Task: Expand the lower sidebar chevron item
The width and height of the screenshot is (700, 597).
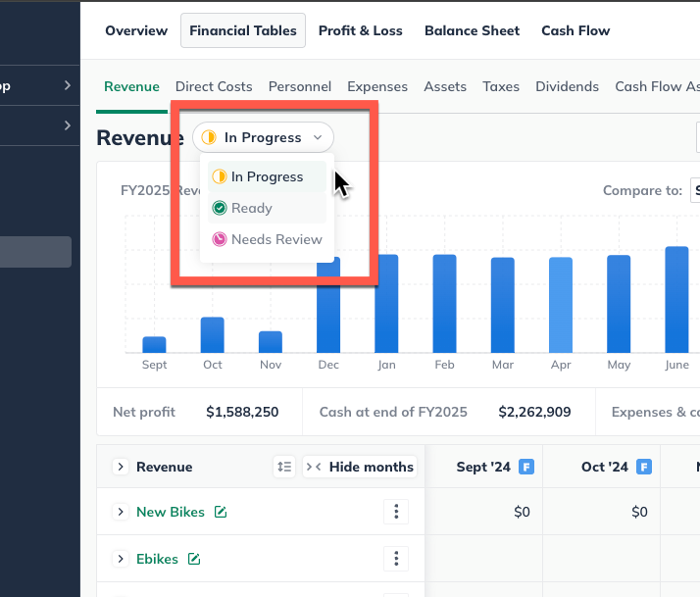Action: click(68, 125)
